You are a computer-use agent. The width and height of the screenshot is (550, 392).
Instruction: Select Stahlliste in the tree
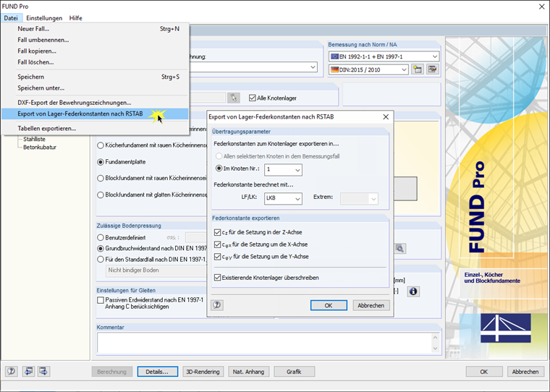(35, 139)
